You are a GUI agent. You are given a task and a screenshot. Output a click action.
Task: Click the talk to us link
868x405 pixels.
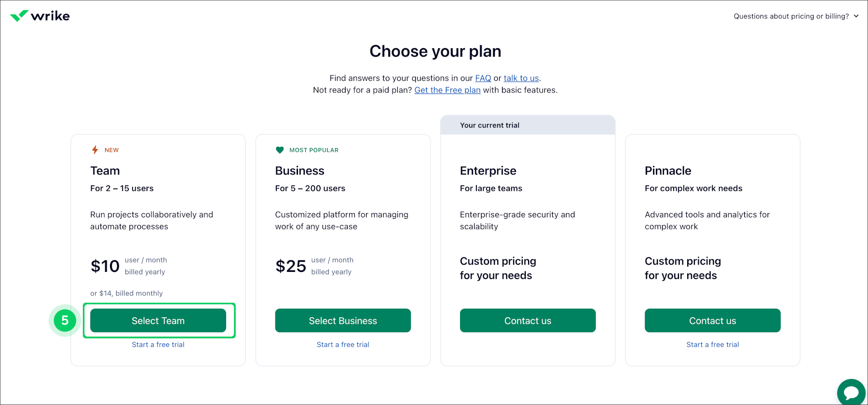coord(521,78)
